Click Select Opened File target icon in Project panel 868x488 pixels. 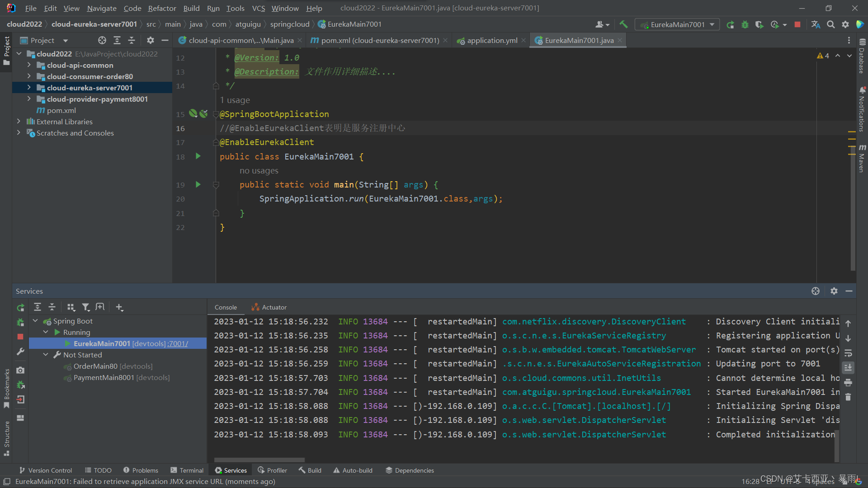(x=102, y=40)
